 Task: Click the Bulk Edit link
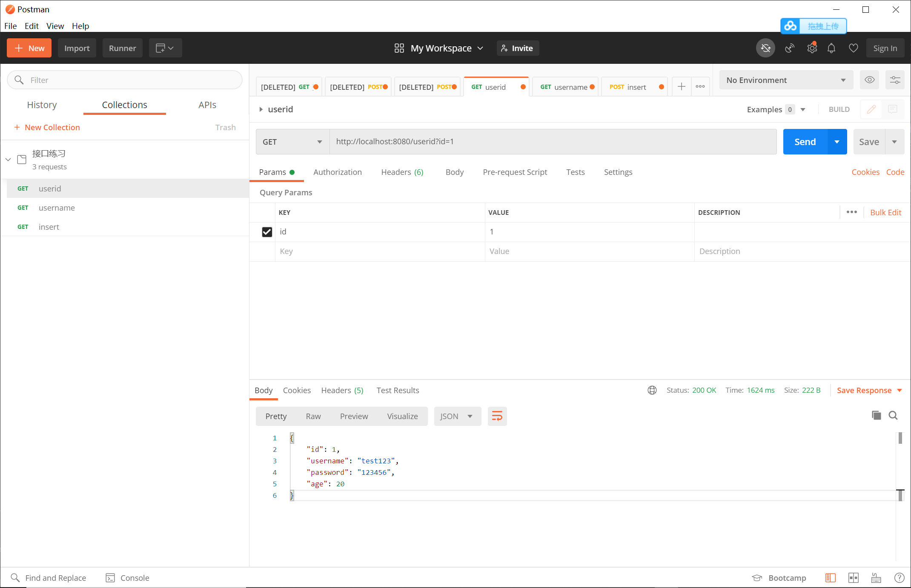pyautogui.click(x=887, y=212)
